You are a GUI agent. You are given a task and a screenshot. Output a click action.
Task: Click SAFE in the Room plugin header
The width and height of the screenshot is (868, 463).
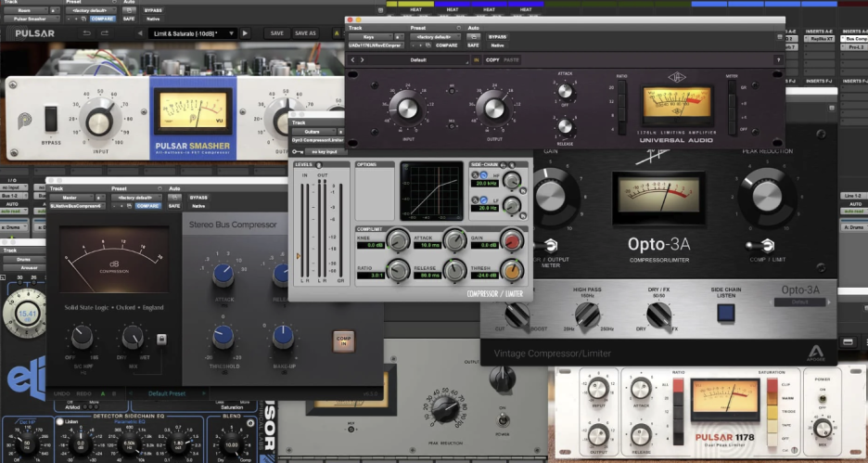point(128,19)
